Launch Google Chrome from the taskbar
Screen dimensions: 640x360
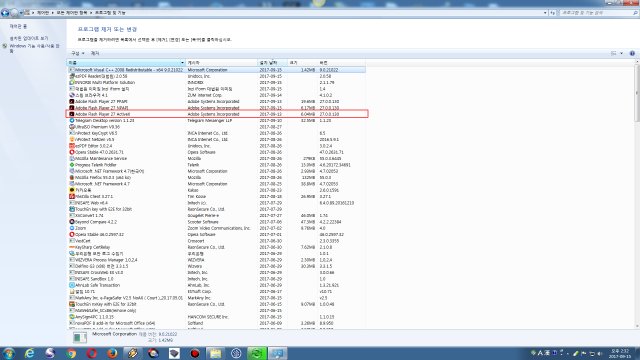coord(71,353)
